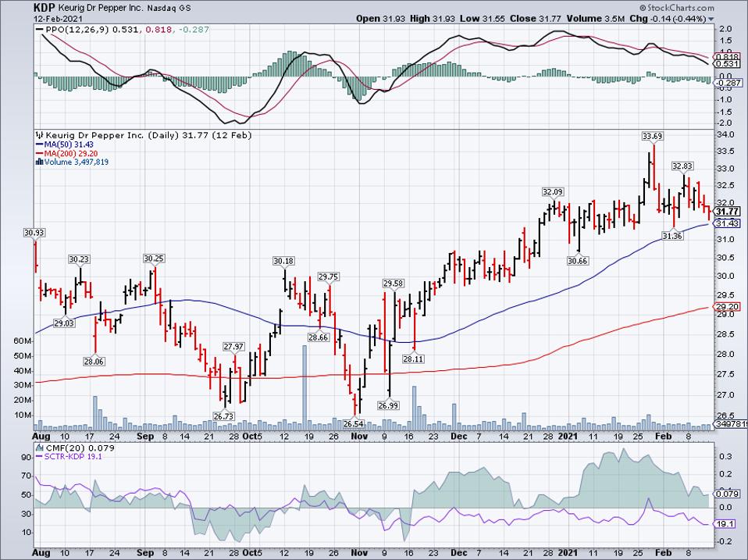Click the 27.97 price annotation
This screenshot has width=748, height=560.
(233, 347)
